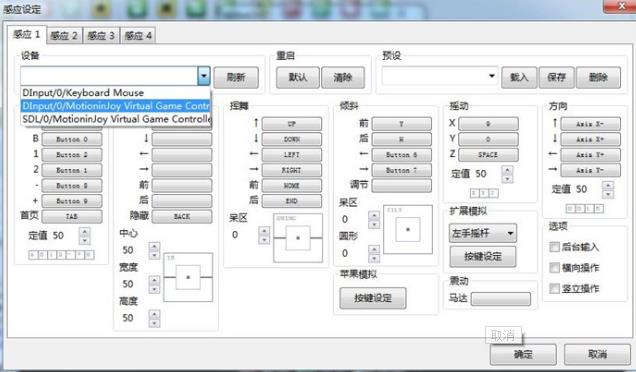
Task: Click the 刷新 refresh button
Action: click(x=236, y=77)
